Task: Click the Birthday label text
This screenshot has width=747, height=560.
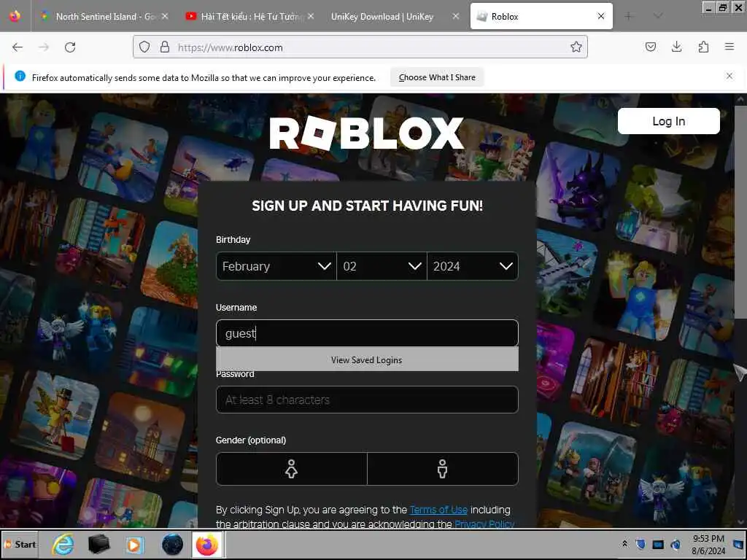Action: (233, 239)
